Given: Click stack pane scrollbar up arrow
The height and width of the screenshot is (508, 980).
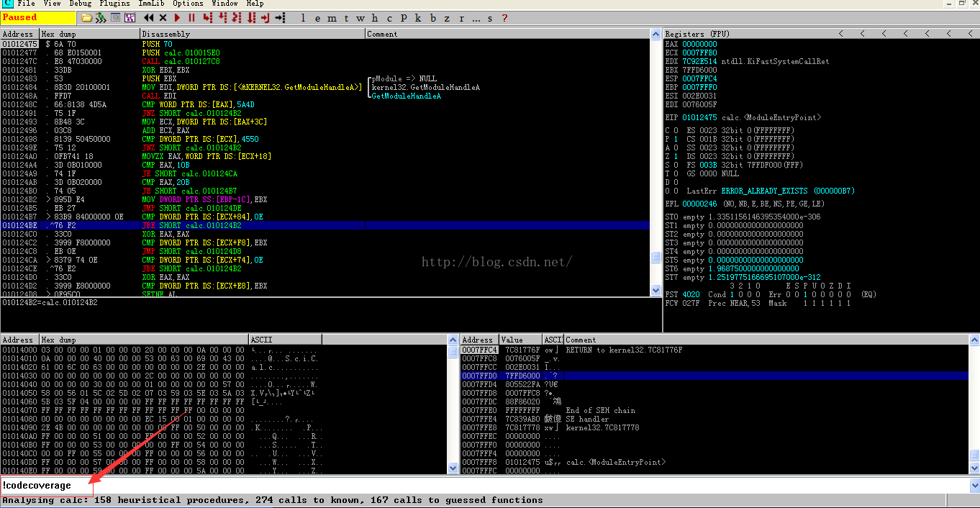Looking at the screenshot, I should click(x=974, y=340).
